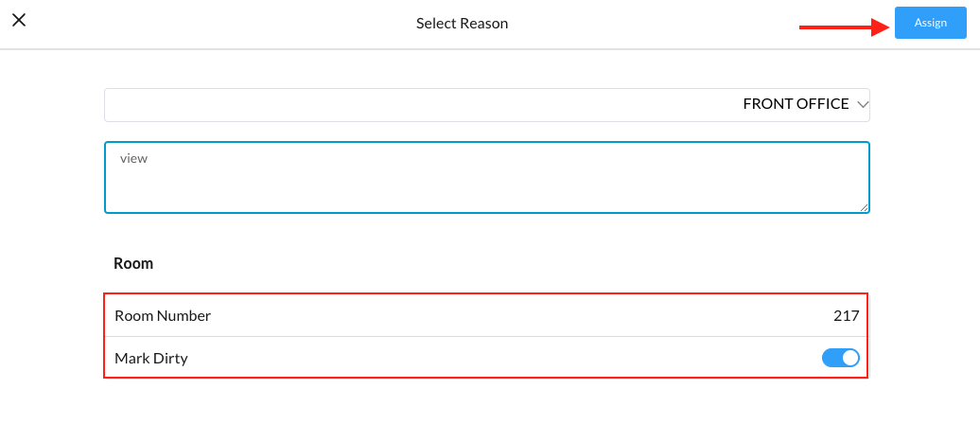980x442 pixels.
Task: Click the Room Number label text
Action: (163, 316)
